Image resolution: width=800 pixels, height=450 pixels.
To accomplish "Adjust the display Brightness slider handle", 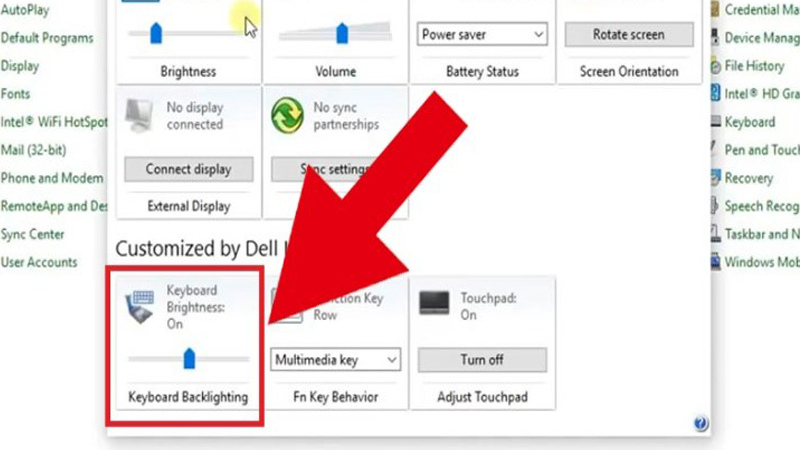I will point(156,34).
